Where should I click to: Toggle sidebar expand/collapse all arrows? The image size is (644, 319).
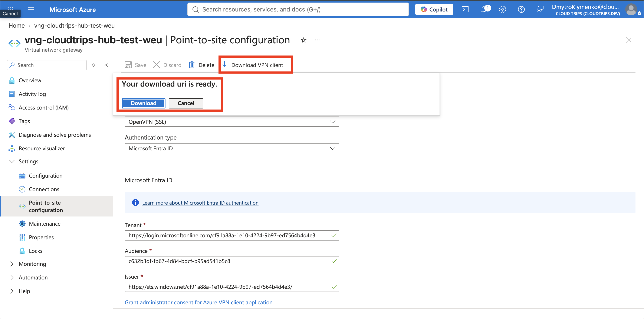click(93, 65)
